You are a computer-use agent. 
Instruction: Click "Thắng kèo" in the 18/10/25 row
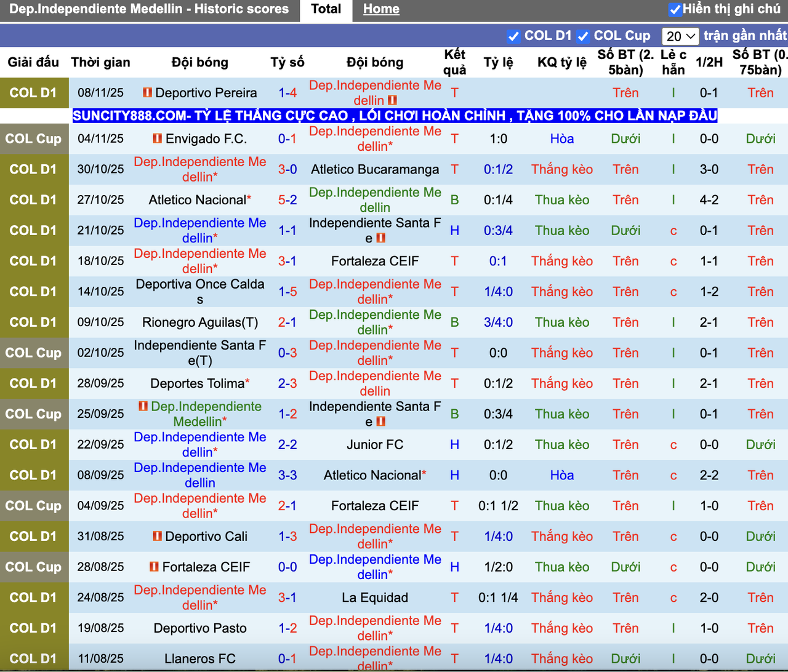coord(562,261)
